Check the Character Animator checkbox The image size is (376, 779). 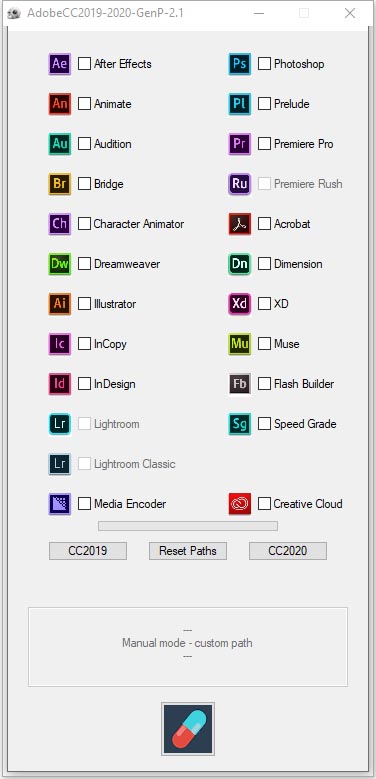[85, 224]
